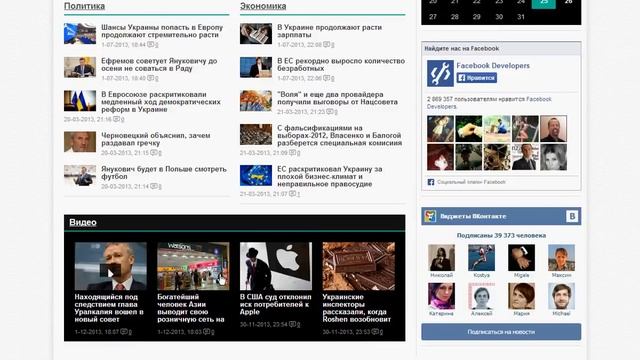The width and height of the screenshot is (640, 360).
Task: Open VK subscriber Michael's avatar
Action: point(561,296)
